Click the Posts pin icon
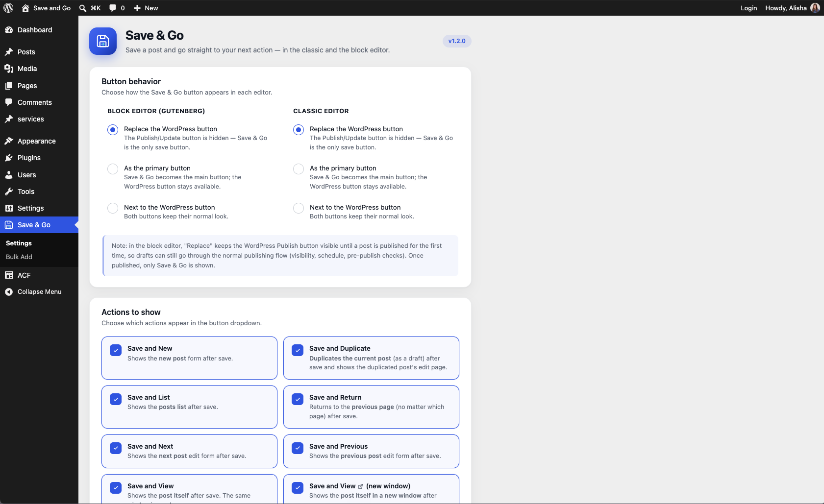The width and height of the screenshot is (824, 504). (9, 52)
